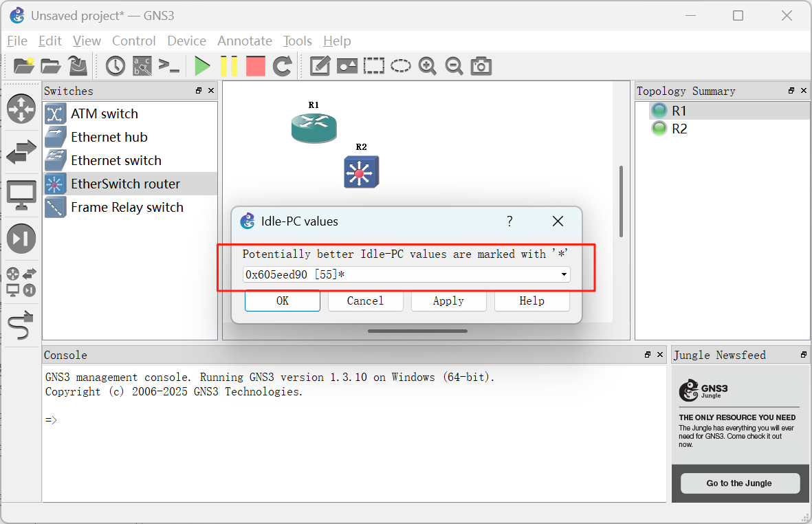Float the Switches panel
Image resolution: width=812 pixels, height=524 pixels.
(198, 91)
